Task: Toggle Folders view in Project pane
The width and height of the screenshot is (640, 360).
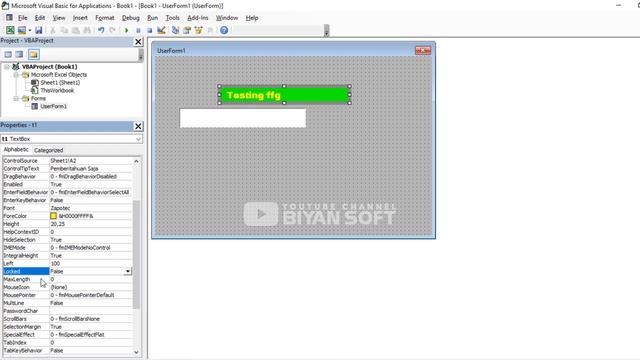Action: (33, 54)
